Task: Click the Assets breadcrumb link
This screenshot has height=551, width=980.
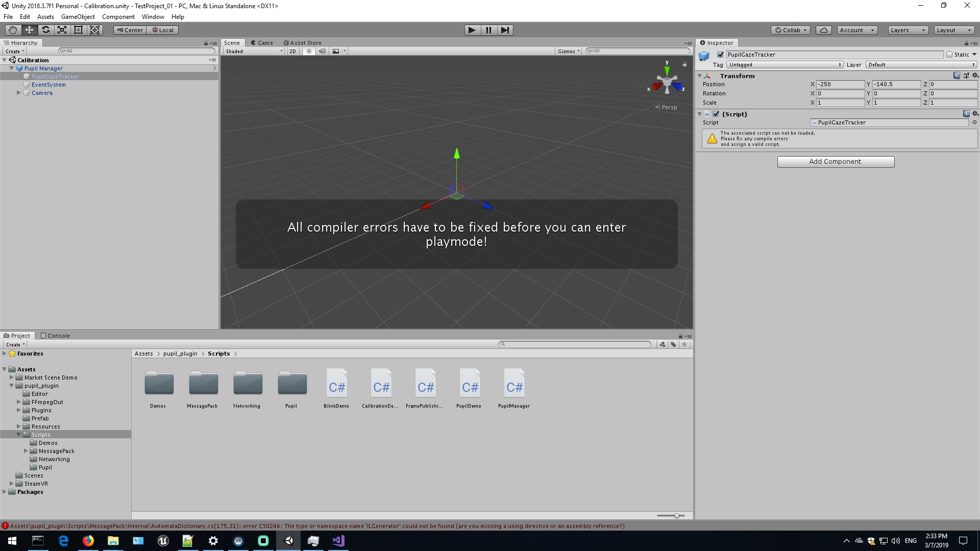Action: (x=143, y=354)
